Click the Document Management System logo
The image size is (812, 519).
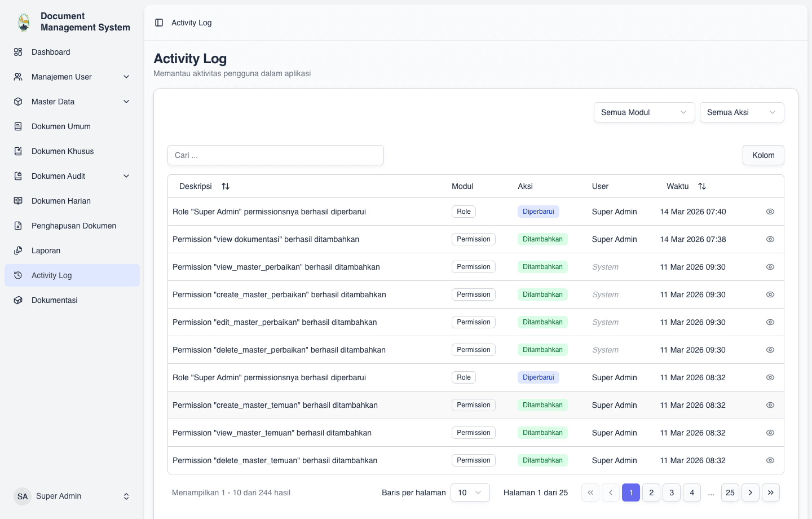pyautogui.click(x=24, y=22)
